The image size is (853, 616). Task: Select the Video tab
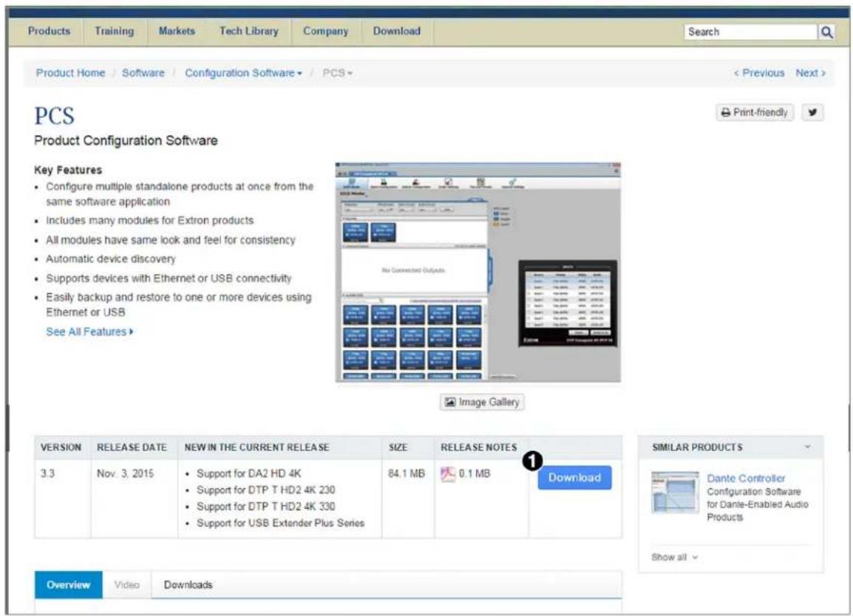pos(126,585)
